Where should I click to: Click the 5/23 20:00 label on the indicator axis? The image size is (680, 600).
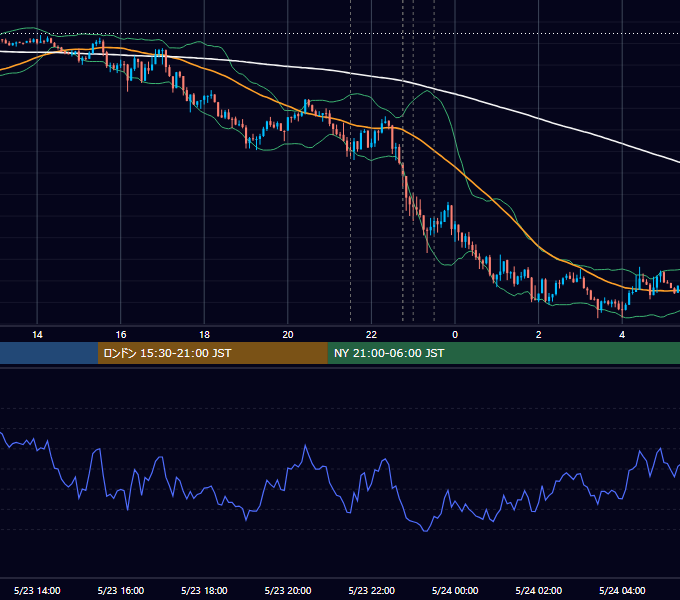click(288, 590)
